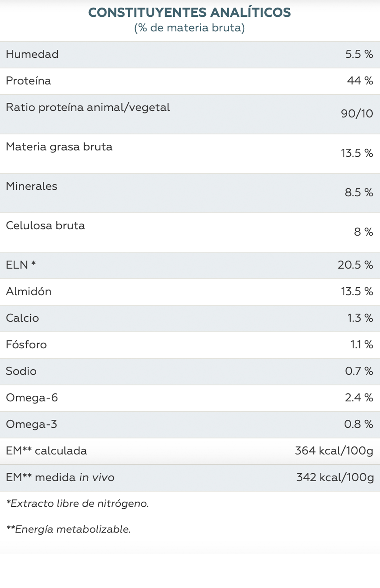Click the 44 % protein value
The width and height of the screenshot is (380, 588).
[360, 81]
